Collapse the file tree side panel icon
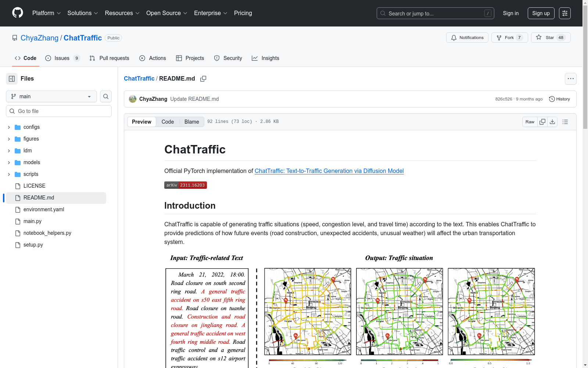Screen dimensions: 588x368 click(x=12, y=79)
